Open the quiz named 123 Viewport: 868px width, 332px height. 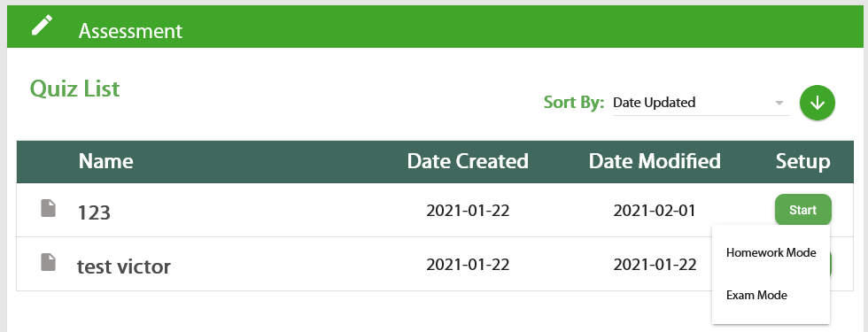click(x=94, y=212)
